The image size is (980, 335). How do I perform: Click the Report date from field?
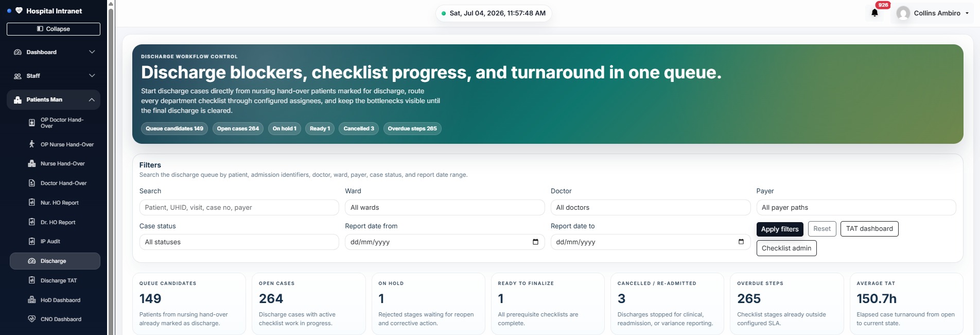[x=445, y=242]
